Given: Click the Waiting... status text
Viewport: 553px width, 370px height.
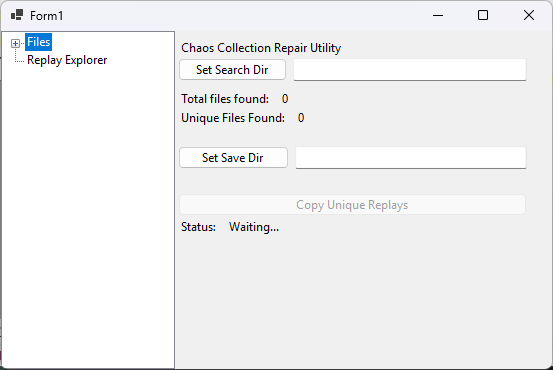Looking at the screenshot, I should coord(254,227).
